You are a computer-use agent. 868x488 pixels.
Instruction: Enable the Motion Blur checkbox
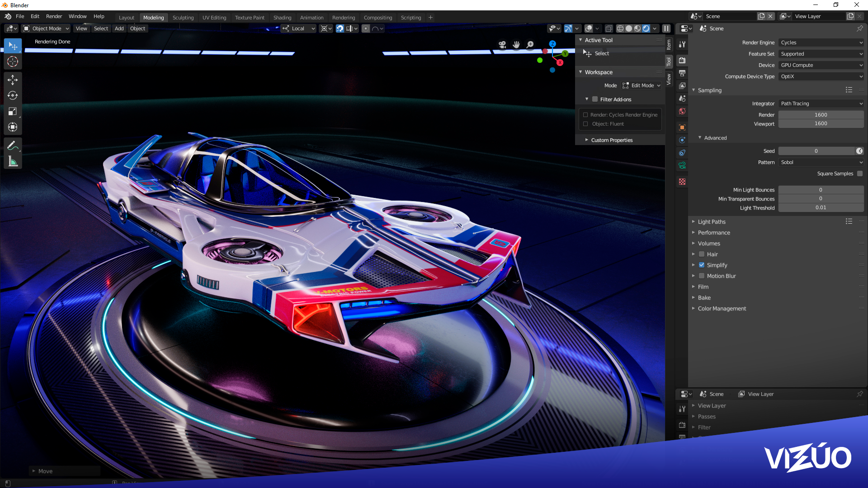(x=702, y=276)
